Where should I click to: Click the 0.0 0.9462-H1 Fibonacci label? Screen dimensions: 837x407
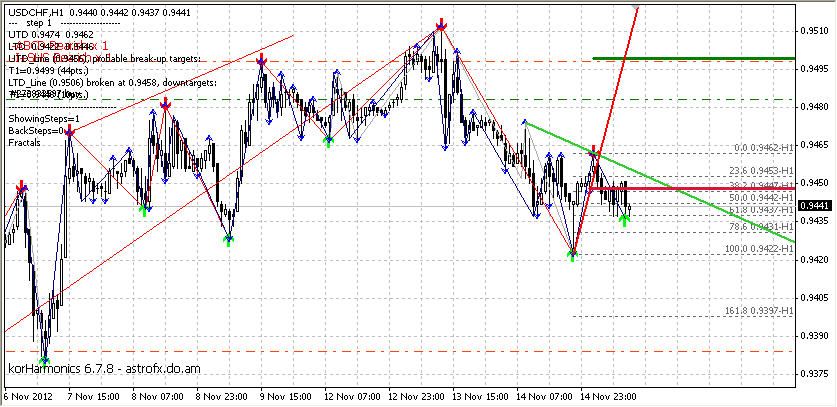click(x=763, y=148)
